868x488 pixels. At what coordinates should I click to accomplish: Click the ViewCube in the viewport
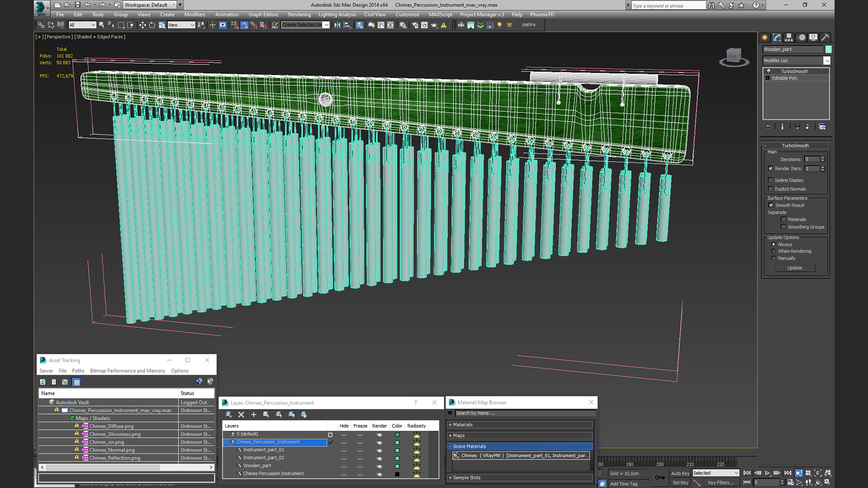click(734, 57)
